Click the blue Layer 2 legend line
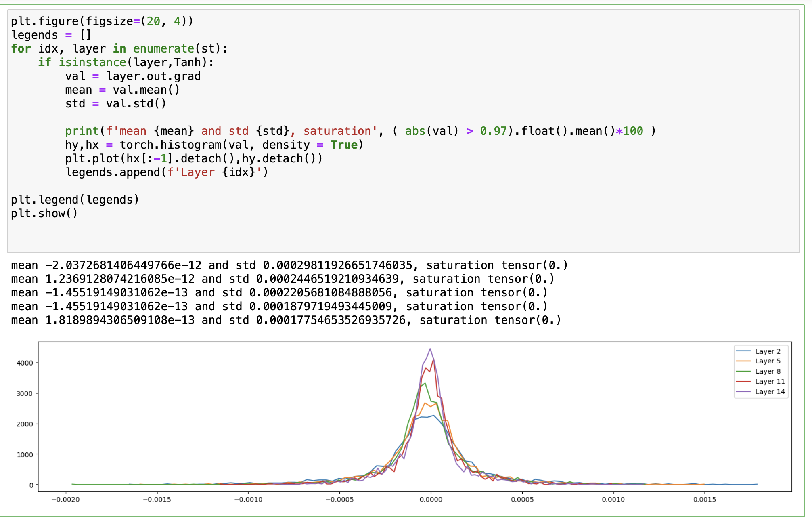The width and height of the screenshot is (812, 521). [743, 351]
